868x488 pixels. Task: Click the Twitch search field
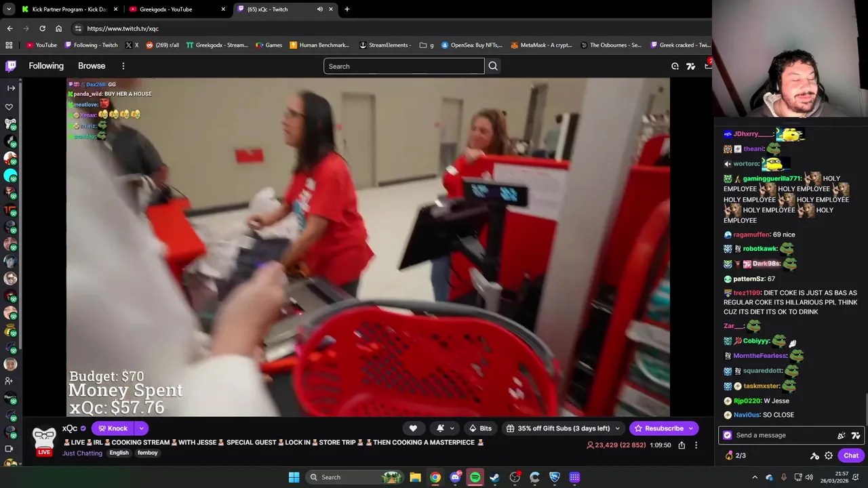tap(404, 66)
